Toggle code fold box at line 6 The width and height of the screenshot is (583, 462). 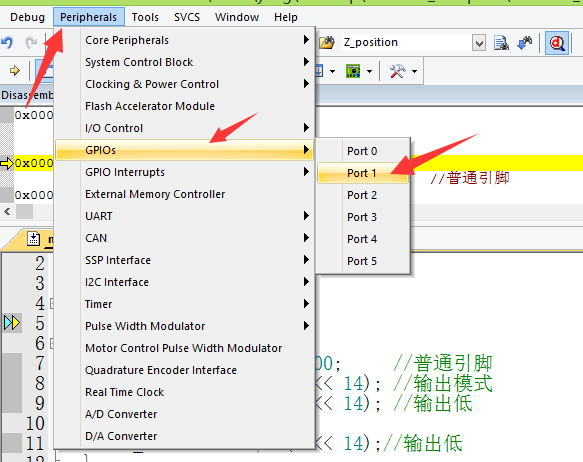click(52, 343)
